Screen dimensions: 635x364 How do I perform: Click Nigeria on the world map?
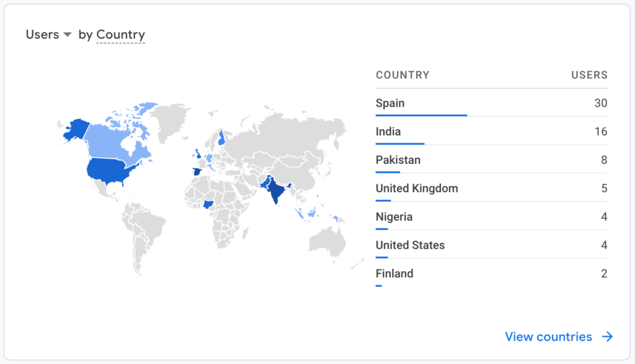208,205
